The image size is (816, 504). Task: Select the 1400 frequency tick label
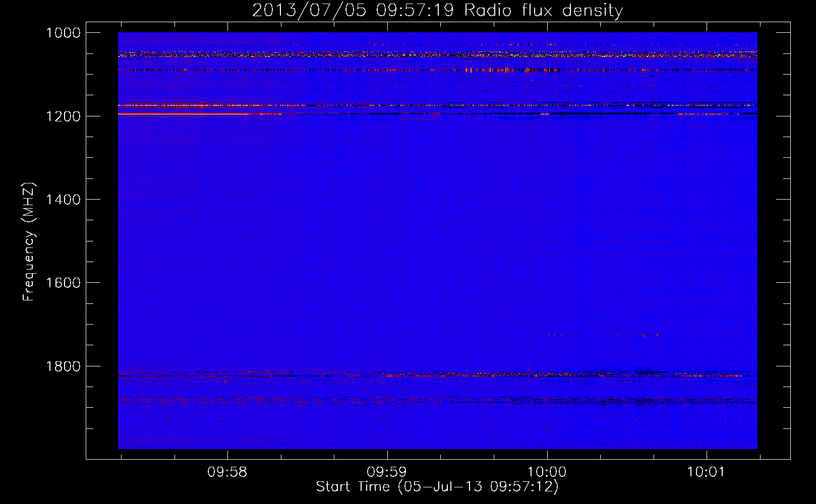click(63, 200)
